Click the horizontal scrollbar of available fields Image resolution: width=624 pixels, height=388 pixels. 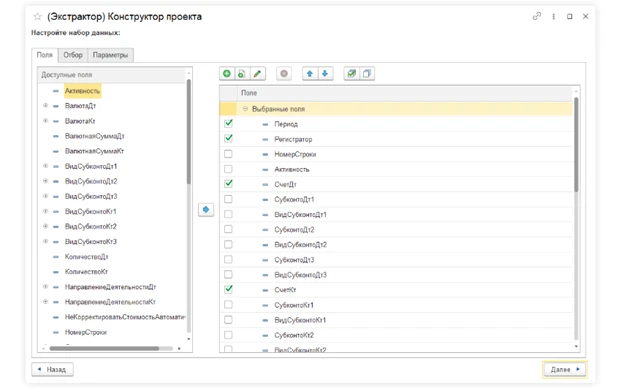(104, 349)
